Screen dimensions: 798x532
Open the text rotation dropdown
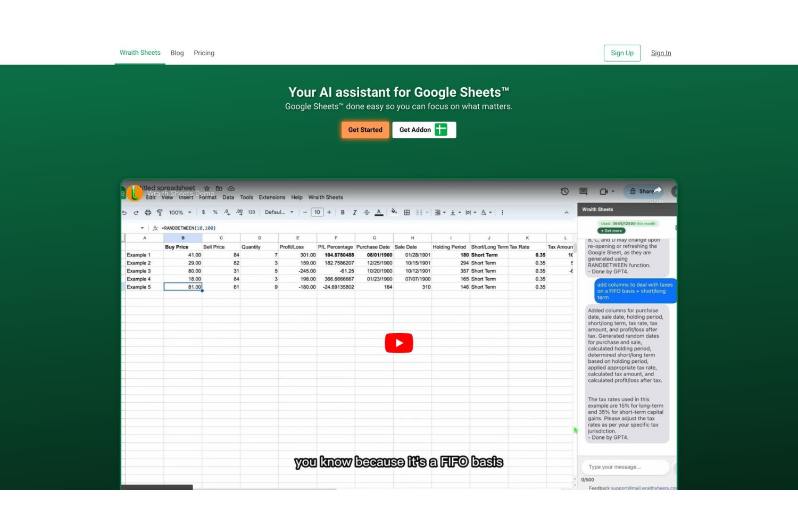(486, 213)
